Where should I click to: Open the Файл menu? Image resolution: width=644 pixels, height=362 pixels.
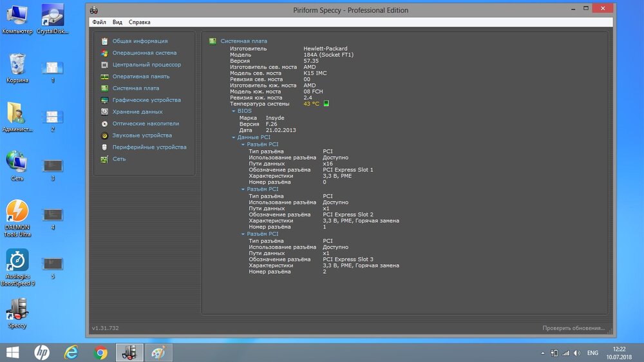[x=99, y=22]
